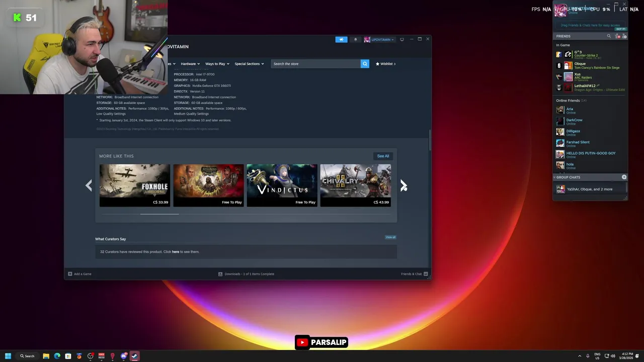Dismiss the tip with the GOT IT button
This screenshot has width=644, height=362.
[x=621, y=29]
